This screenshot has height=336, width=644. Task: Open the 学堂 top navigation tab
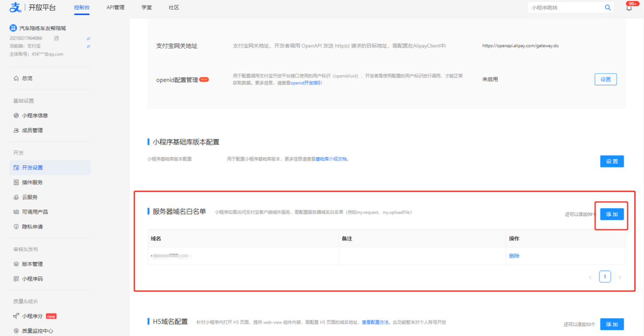pos(146,8)
